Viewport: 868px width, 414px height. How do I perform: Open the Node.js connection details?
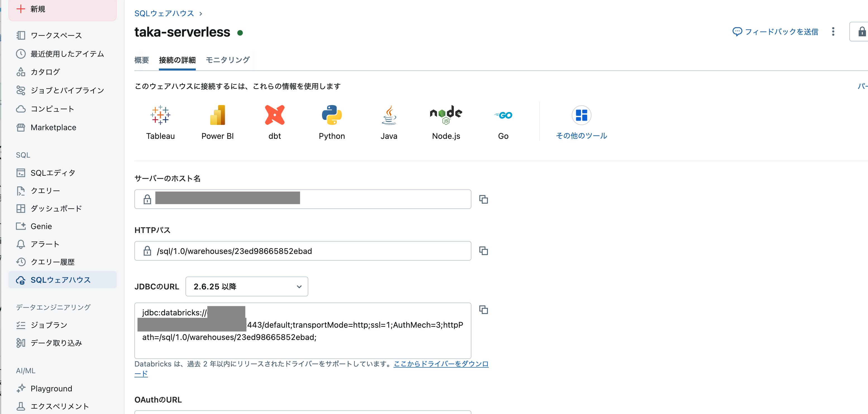coord(446,121)
